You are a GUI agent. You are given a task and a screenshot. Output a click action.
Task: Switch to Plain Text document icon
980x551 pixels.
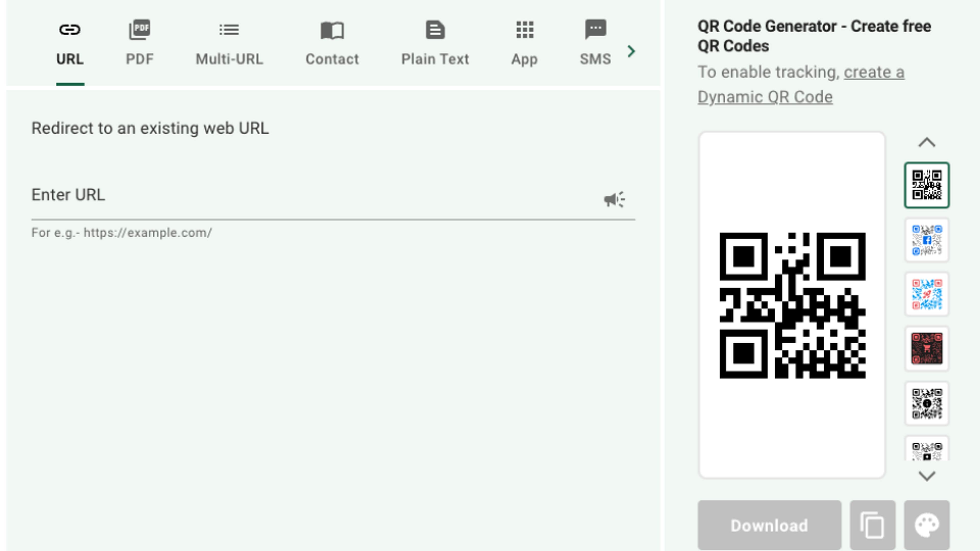pyautogui.click(x=435, y=30)
